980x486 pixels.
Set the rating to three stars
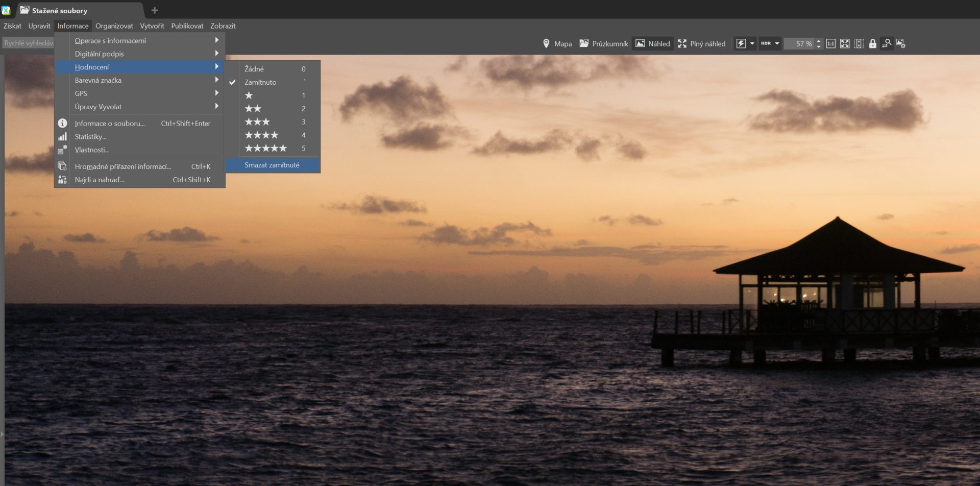(257, 122)
